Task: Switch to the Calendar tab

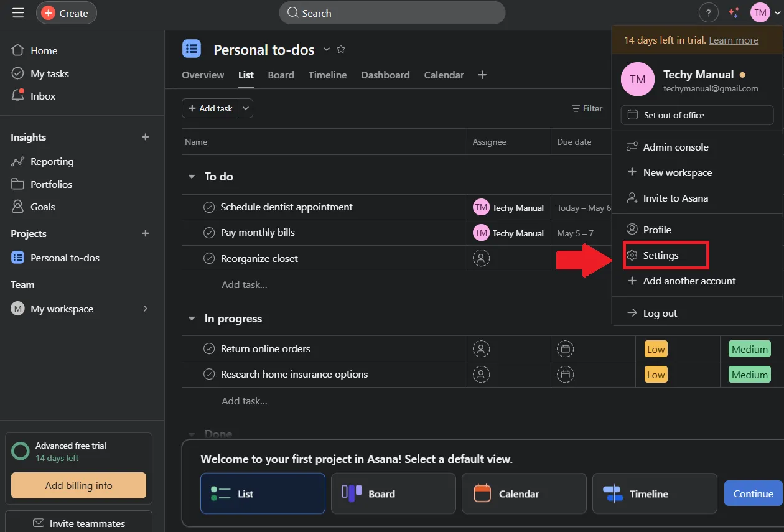Action: tap(444, 75)
